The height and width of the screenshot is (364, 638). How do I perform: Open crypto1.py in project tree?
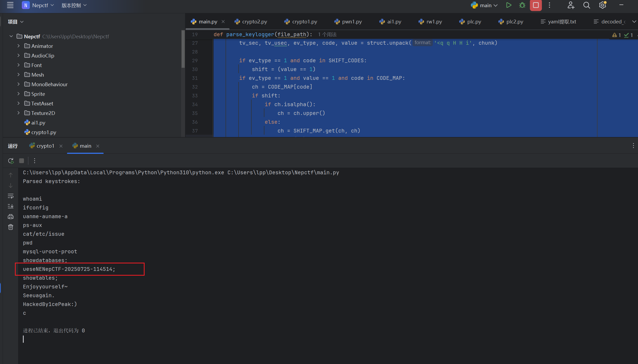[44, 132]
